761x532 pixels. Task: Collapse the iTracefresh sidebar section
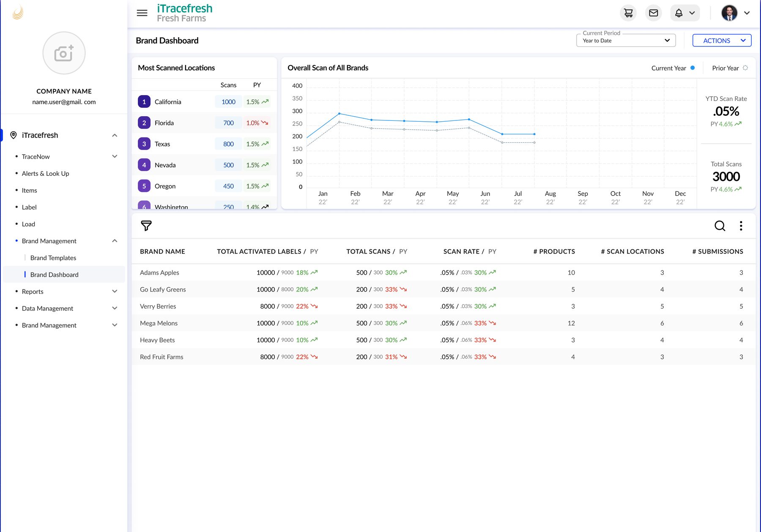pos(115,135)
